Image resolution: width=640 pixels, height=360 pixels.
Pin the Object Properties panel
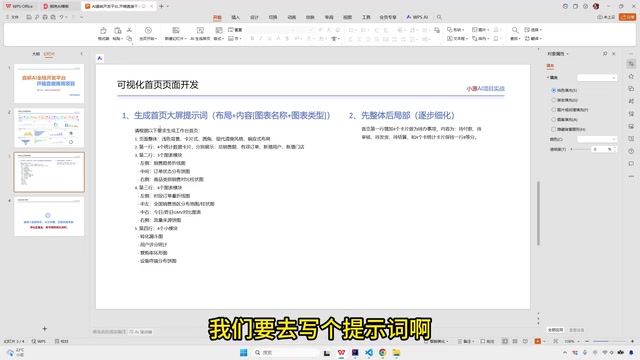point(605,53)
